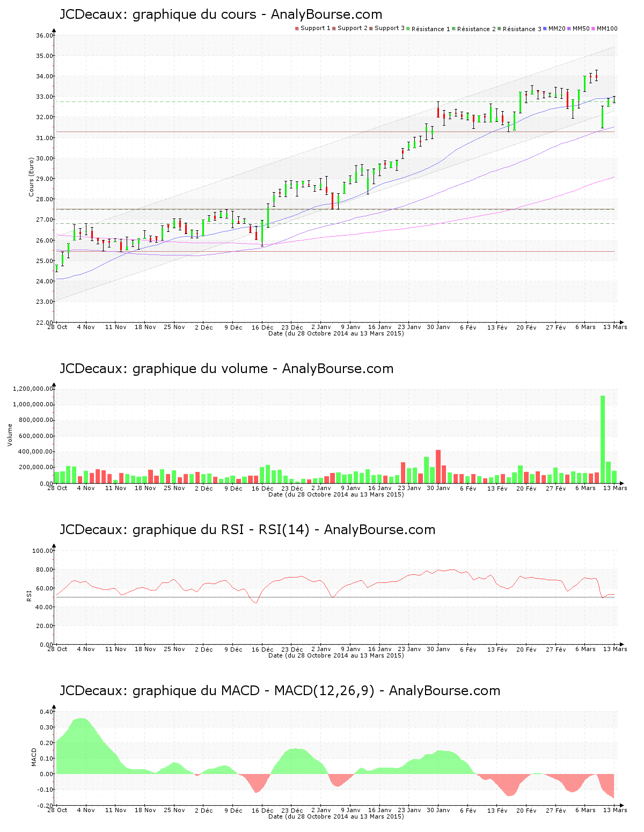Click the 'graphique du RSI - RSI(14)' title

click(x=247, y=530)
